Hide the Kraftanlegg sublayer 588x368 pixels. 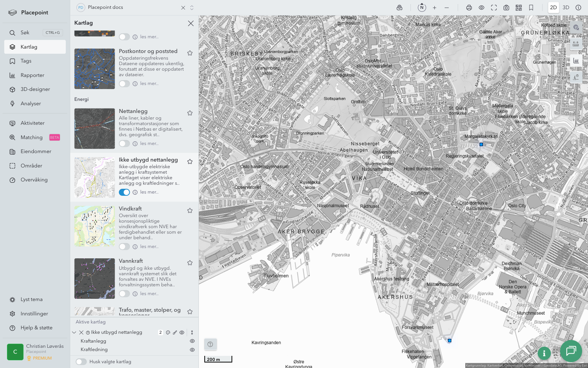click(192, 341)
